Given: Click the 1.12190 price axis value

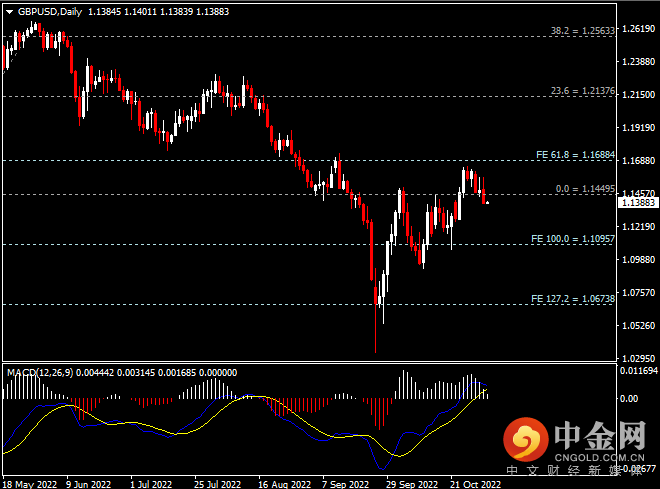Looking at the screenshot, I should coord(639,227).
